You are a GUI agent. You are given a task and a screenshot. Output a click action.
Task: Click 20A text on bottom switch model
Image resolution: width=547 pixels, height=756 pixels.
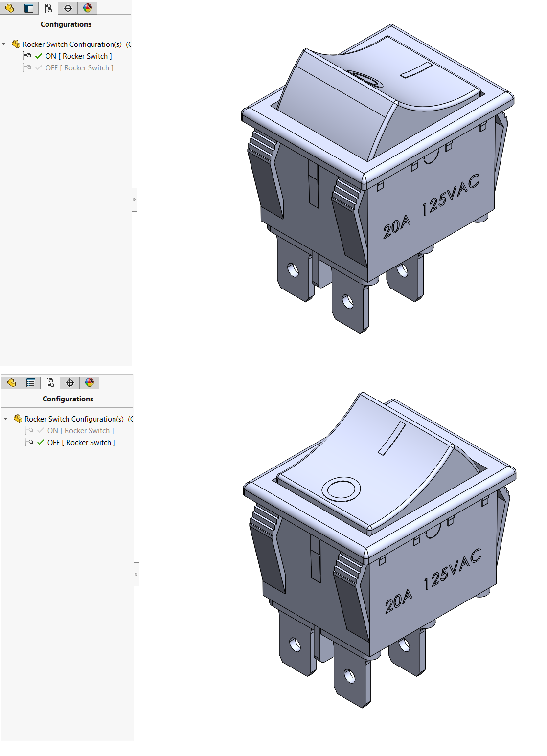tap(399, 602)
